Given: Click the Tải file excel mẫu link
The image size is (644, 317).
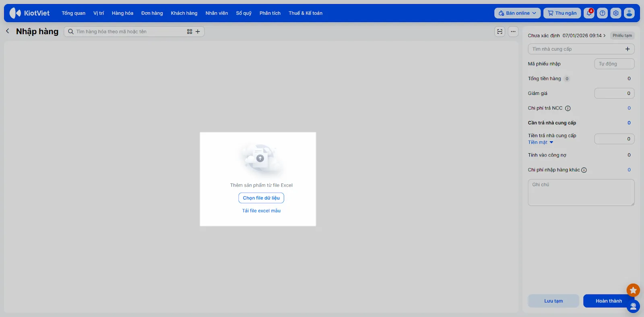Looking at the screenshot, I should pos(261,211).
